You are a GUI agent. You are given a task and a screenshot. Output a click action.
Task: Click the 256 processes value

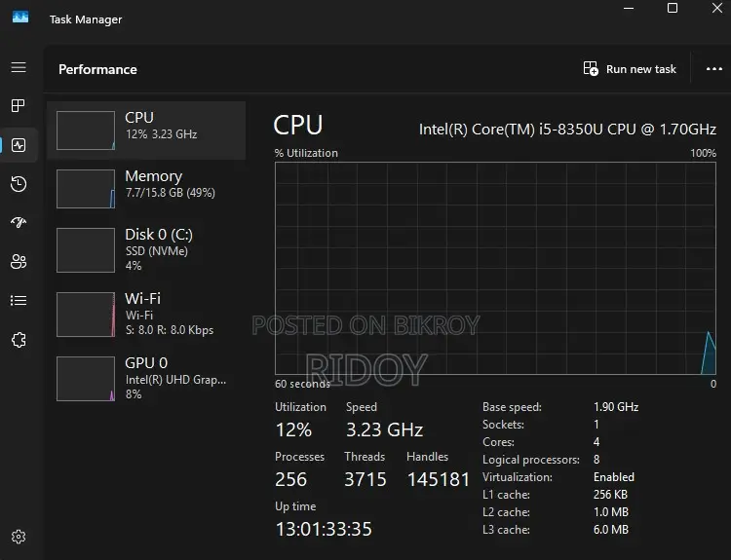290,479
